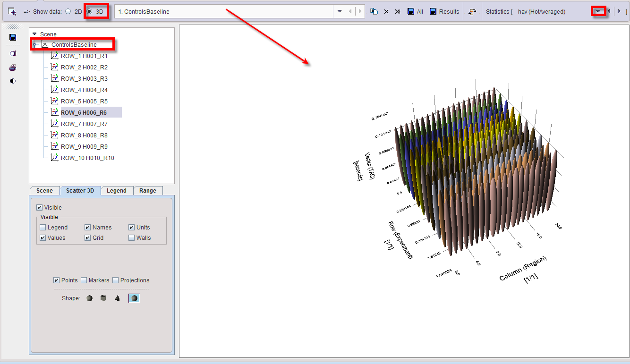The image size is (630, 364).
Task: Select ROW_5 H005_R5 tree entry
Action: click(x=84, y=101)
